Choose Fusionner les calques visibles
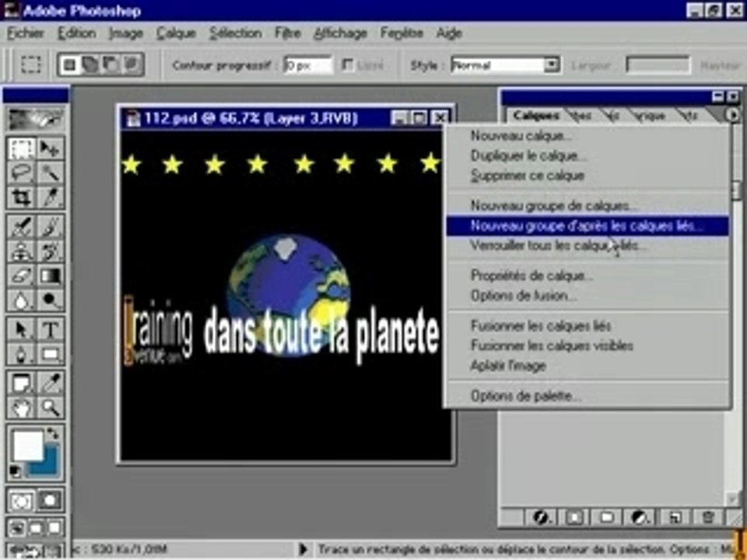 (x=587, y=345)
